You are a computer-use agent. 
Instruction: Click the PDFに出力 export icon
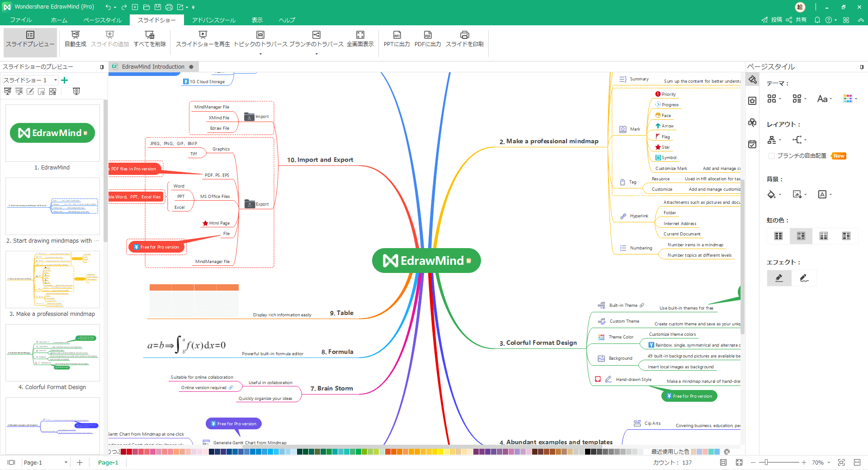point(427,35)
